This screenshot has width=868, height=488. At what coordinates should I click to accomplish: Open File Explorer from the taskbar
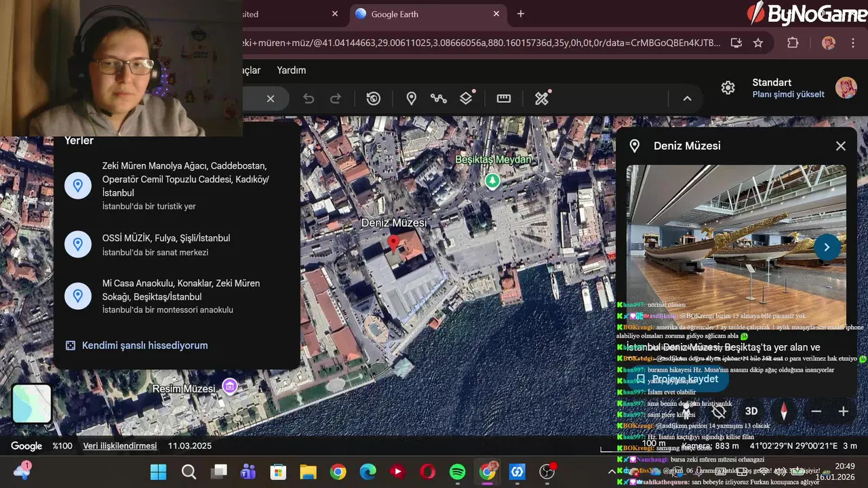(x=308, y=472)
